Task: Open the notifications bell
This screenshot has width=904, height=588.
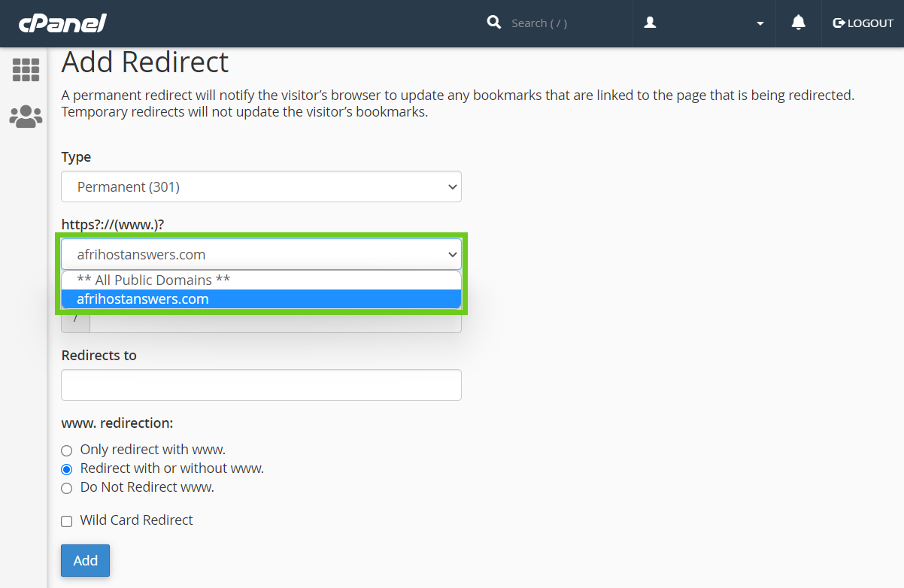Action: [x=799, y=23]
